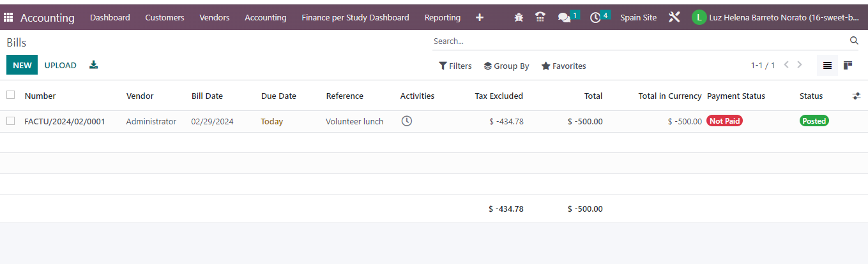Viewport: 868px width, 264px height.
Task: Open the activities clock icon in navbar
Action: (x=595, y=18)
